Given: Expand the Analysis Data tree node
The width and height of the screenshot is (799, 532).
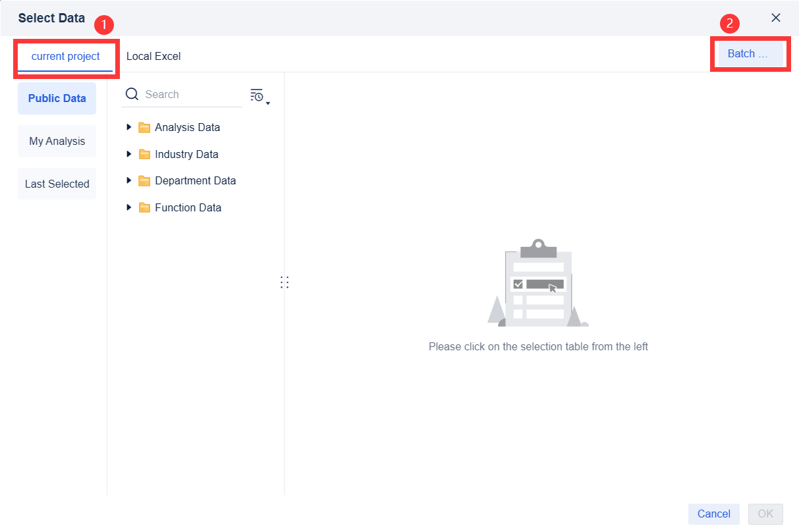Looking at the screenshot, I should [x=129, y=127].
